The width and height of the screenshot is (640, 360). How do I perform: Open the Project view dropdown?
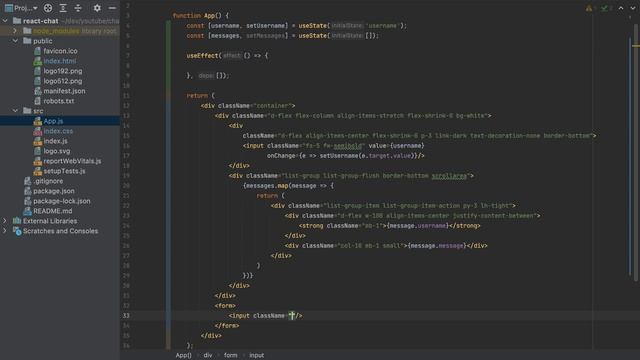tap(21, 8)
